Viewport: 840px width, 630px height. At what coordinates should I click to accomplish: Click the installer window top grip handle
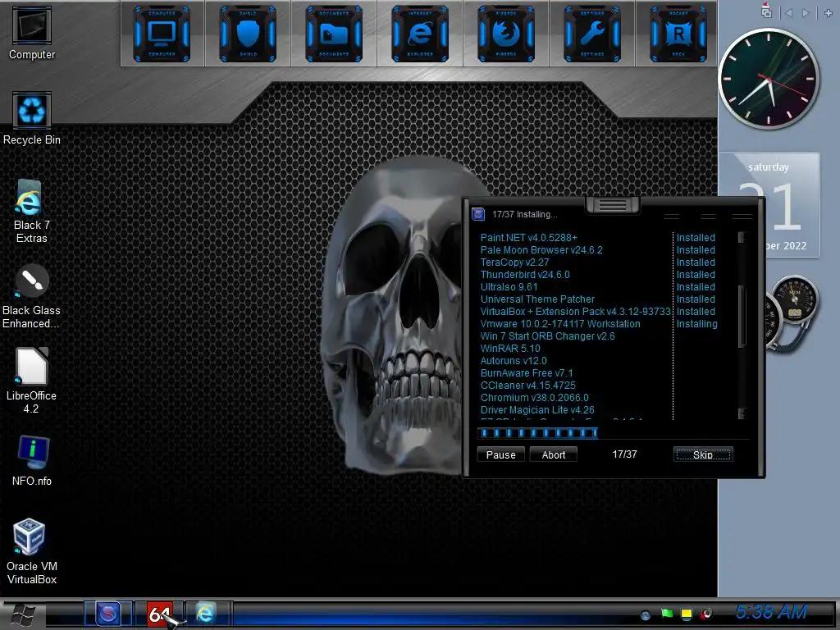pyautogui.click(x=613, y=204)
